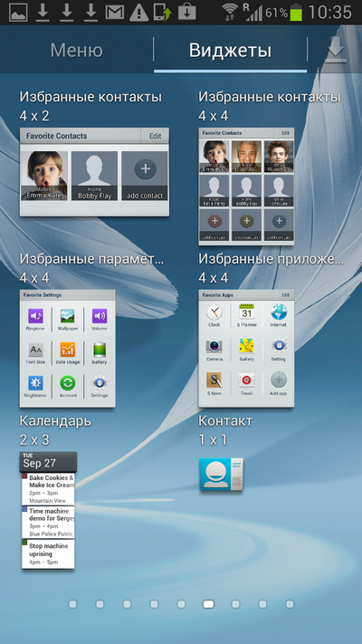Select the Календарь 2 x 3 widget preview
The width and height of the screenshot is (362, 644).
[x=48, y=510]
